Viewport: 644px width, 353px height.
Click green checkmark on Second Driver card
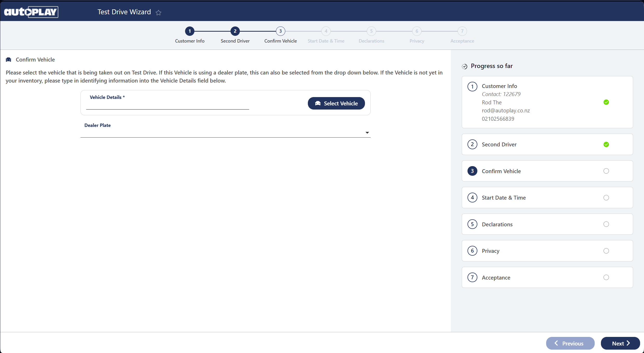[606, 145]
